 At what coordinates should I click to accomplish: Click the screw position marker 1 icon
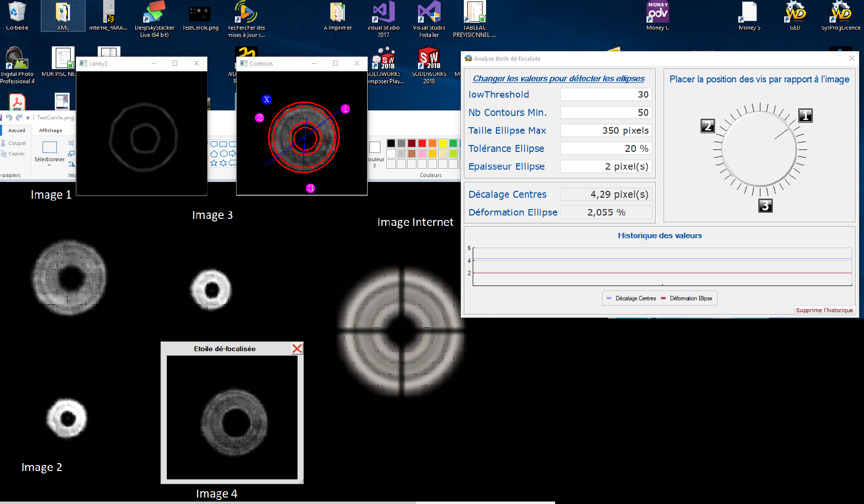pyautogui.click(x=805, y=116)
